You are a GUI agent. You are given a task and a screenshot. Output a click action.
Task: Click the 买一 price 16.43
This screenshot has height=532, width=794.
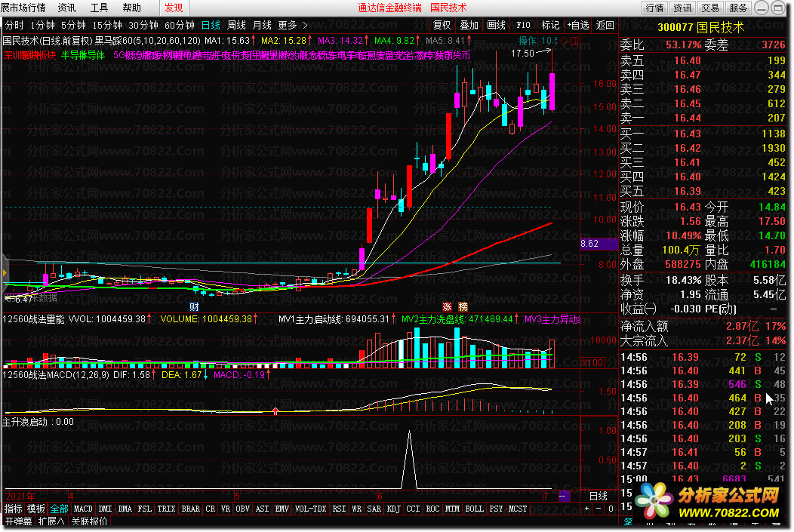pos(687,134)
